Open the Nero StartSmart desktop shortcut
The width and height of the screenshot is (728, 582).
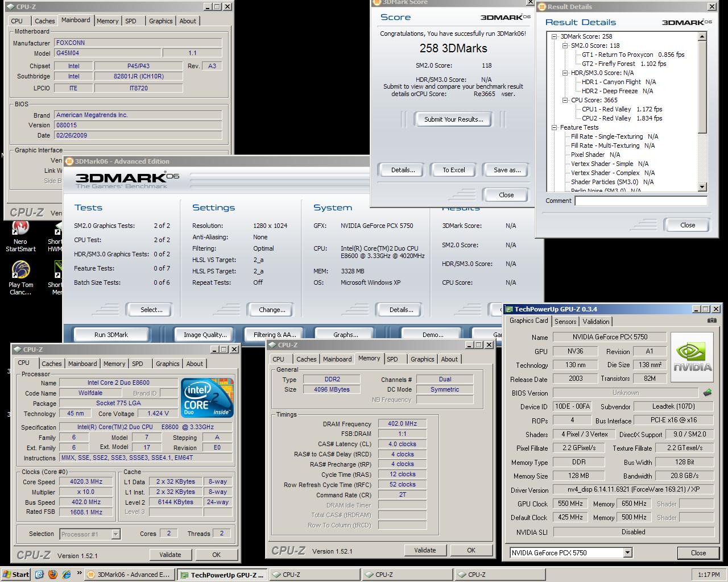20,236
